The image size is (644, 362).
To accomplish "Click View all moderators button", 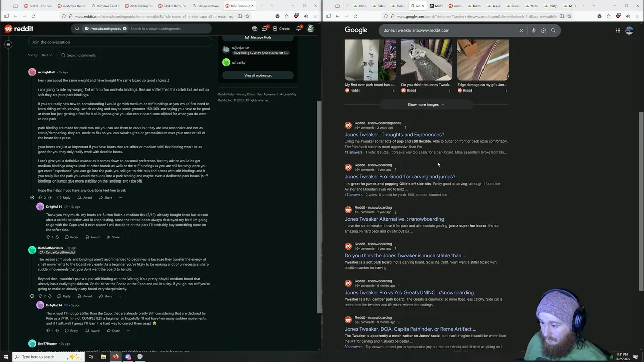I will (258, 75).
